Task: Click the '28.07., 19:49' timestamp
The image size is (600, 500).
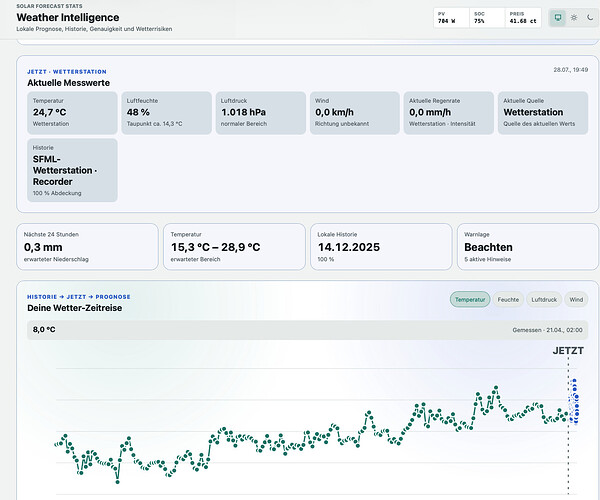Action: [x=571, y=70]
